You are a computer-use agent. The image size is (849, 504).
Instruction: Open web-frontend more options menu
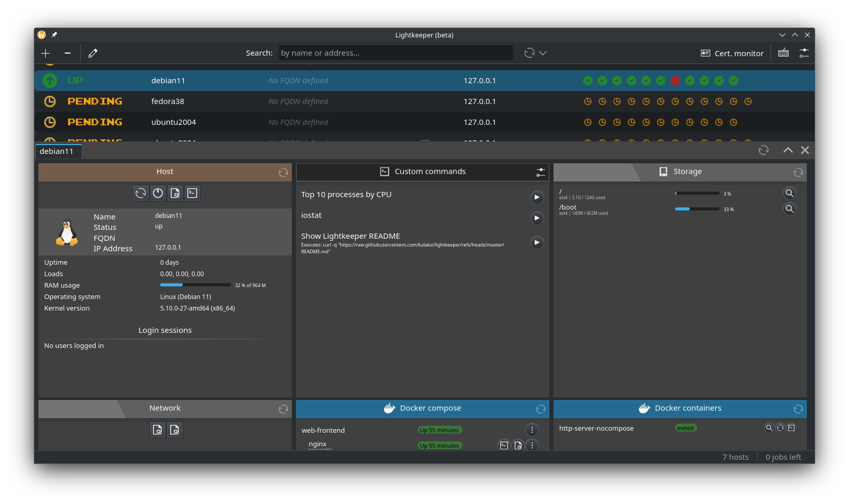click(532, 430)
